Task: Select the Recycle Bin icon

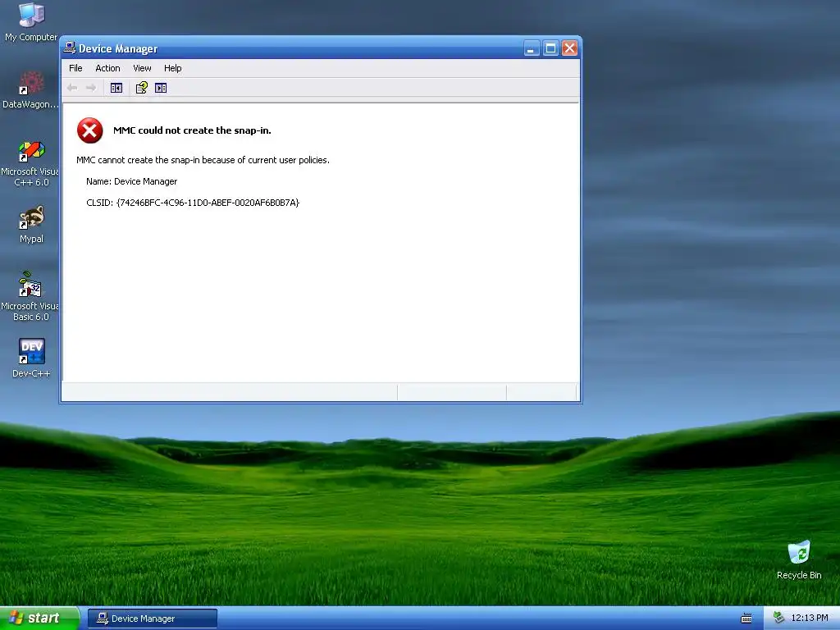Action: 799,559
